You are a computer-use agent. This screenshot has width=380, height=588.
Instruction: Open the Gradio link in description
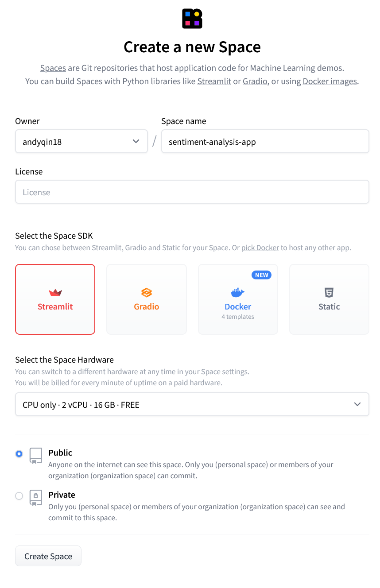click(x=255, y=81)
